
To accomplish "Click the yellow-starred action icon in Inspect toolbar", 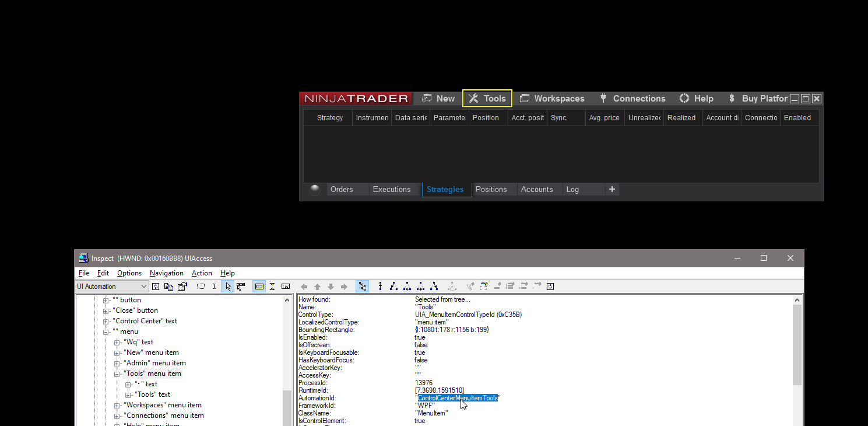I will tap(484, 287).
